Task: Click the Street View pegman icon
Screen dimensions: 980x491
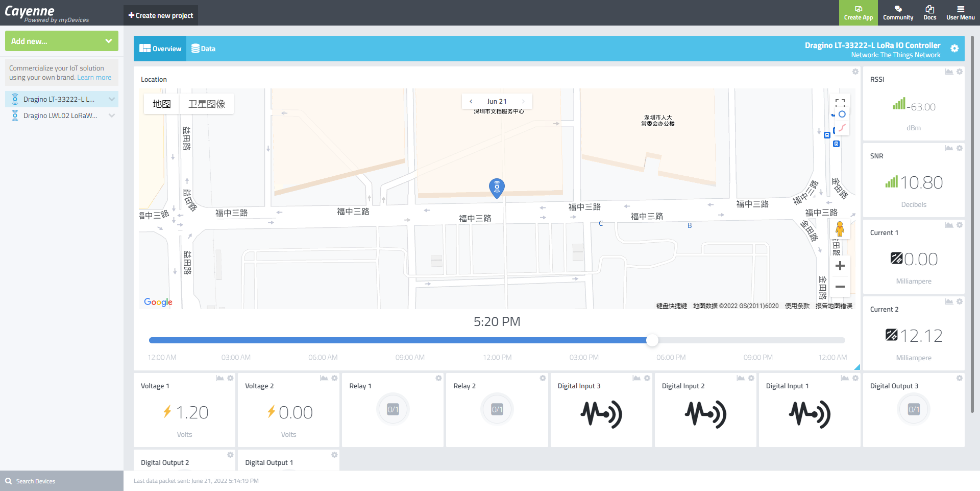Action: (840, 228)
